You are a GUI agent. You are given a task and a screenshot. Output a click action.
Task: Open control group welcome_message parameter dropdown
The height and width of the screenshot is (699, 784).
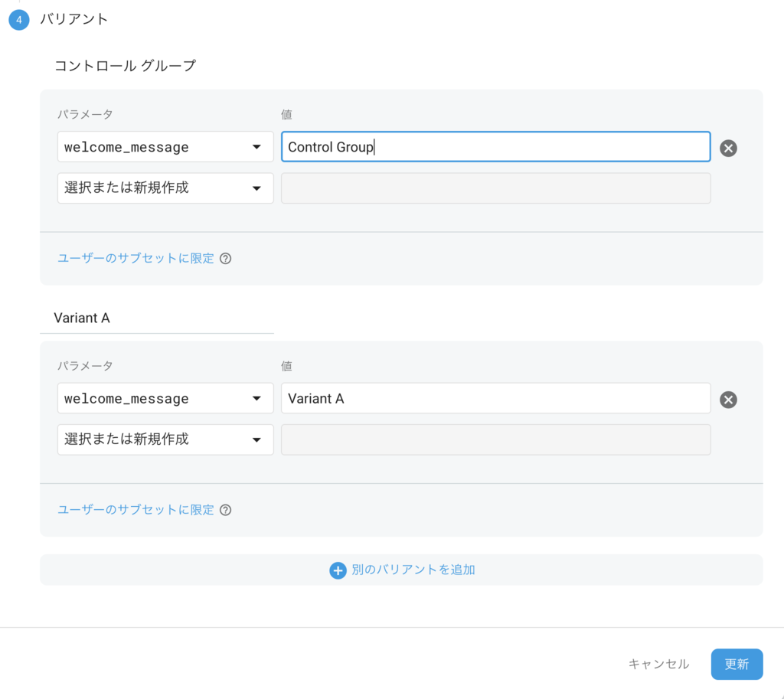click(165, 147)
